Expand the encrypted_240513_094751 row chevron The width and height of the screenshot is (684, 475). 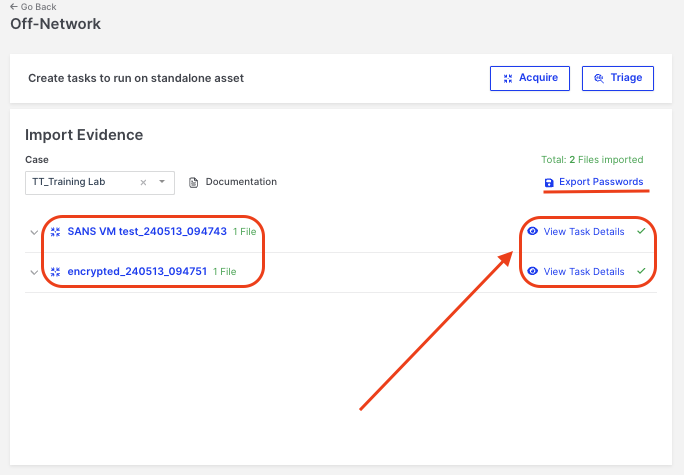click(x=34, y=272)
